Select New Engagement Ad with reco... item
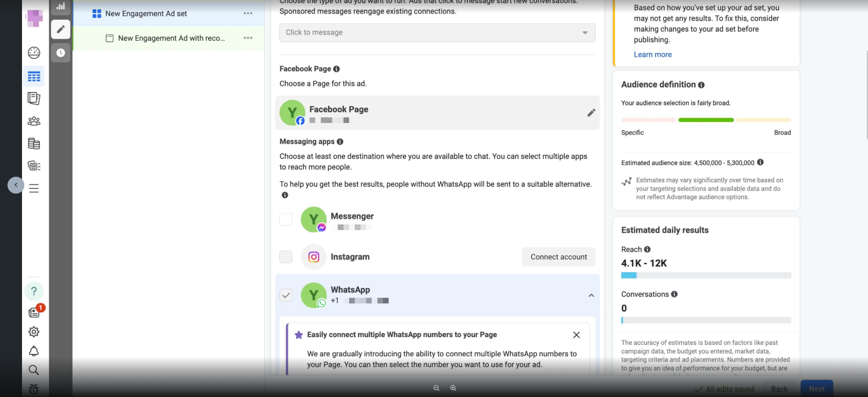The image size is (868, 397). click(171, 38)
